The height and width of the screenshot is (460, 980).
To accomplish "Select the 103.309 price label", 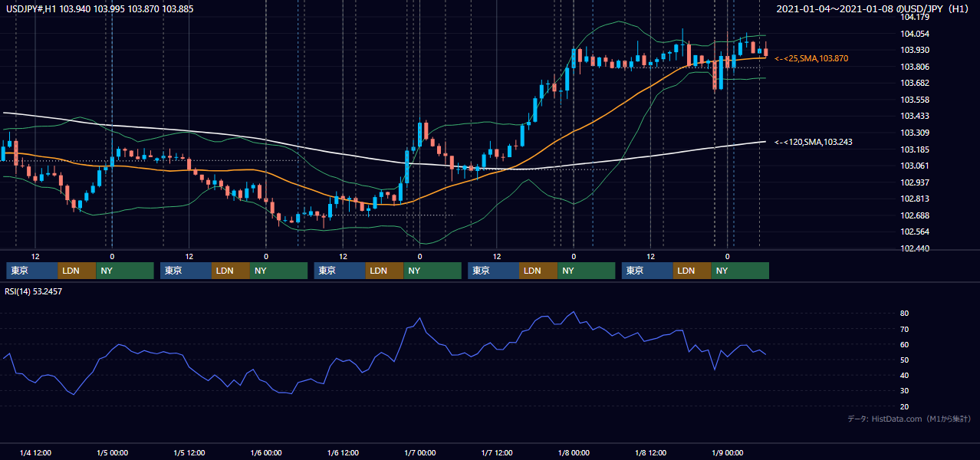I will 915,133.
